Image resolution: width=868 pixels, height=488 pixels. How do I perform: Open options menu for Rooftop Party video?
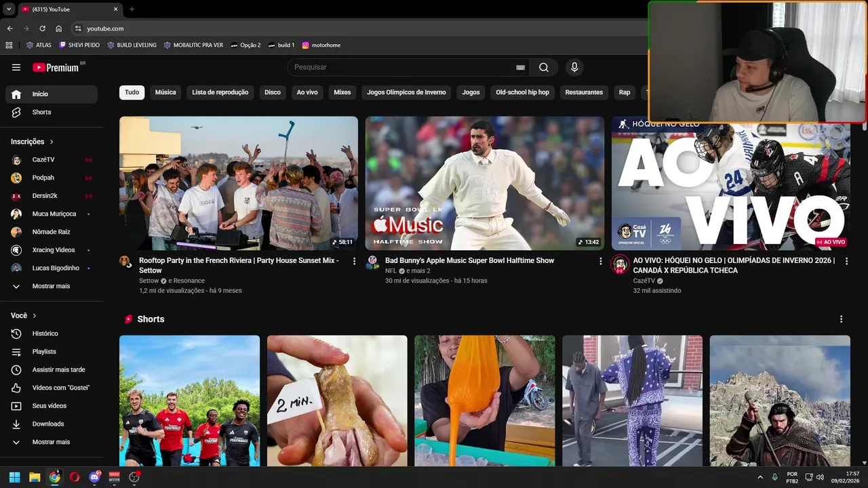354,261
